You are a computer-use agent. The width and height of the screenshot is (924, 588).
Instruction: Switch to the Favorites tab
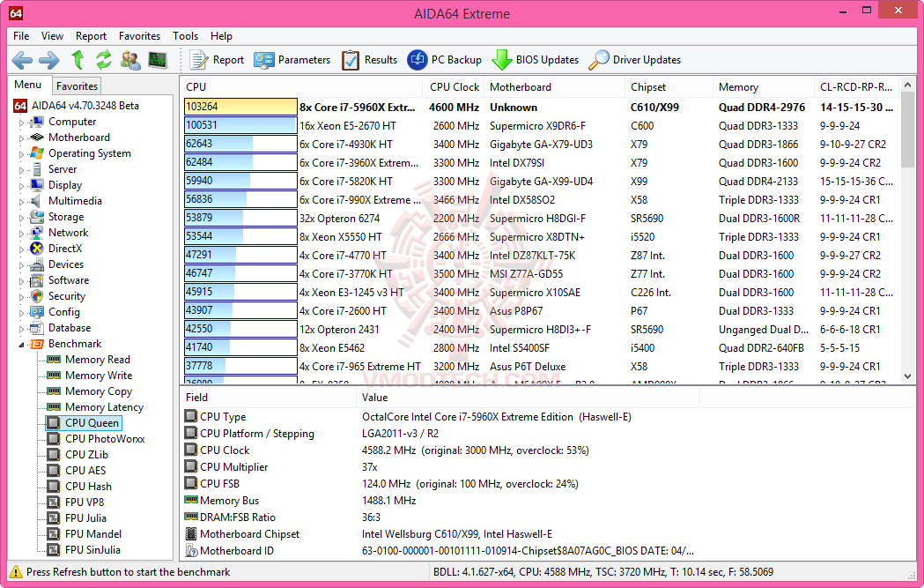77,86
